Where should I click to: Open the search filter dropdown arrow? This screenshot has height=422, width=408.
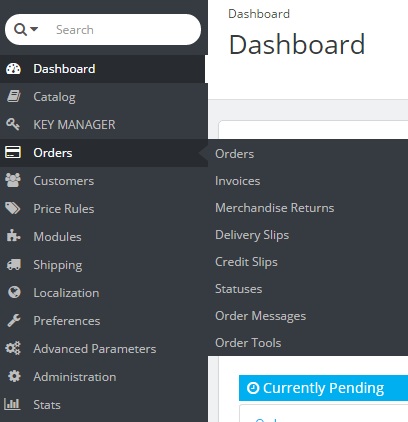(34, 29)
